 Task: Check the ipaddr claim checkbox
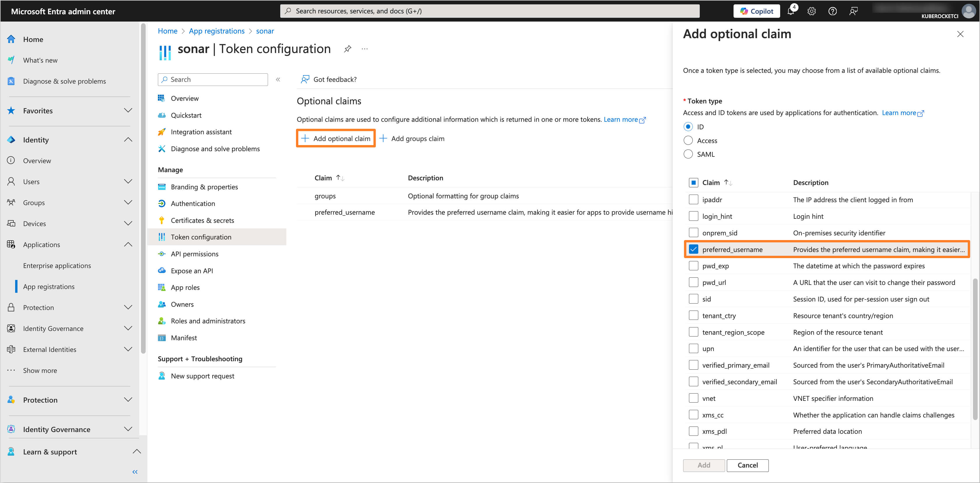[x=693, y=200]
